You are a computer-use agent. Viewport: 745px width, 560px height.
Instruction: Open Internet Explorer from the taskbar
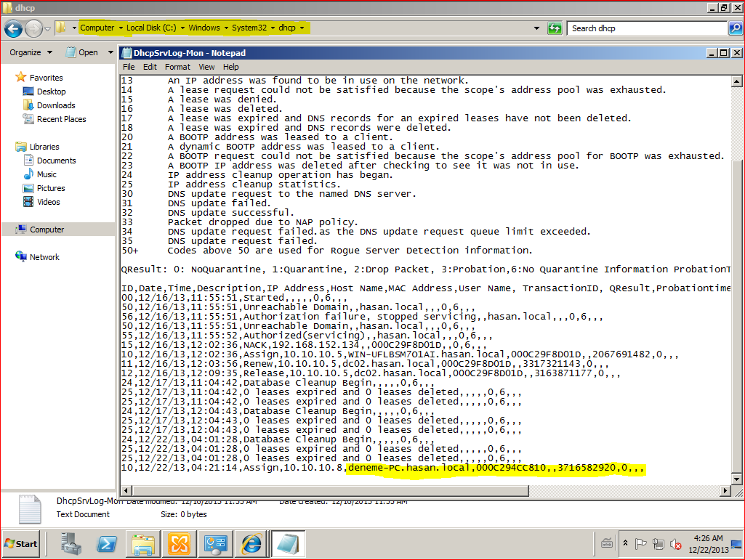point(251,543)
